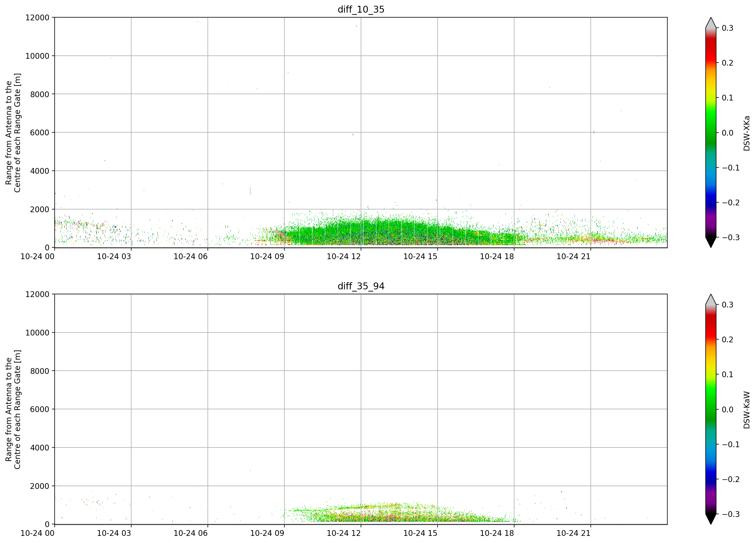
Task: Click '10-24 21' x-tick under diff_10_35 plot
Action: 574,256
